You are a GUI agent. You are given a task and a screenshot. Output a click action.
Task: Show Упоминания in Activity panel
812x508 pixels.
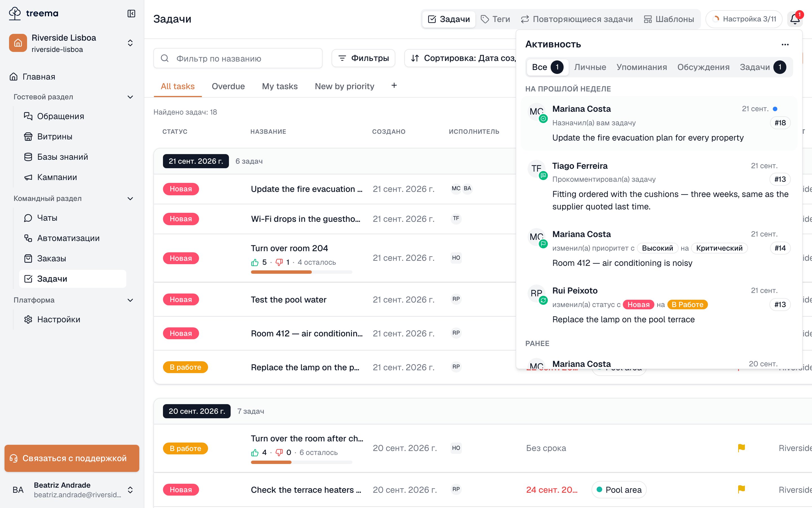[x=641, y=67]
